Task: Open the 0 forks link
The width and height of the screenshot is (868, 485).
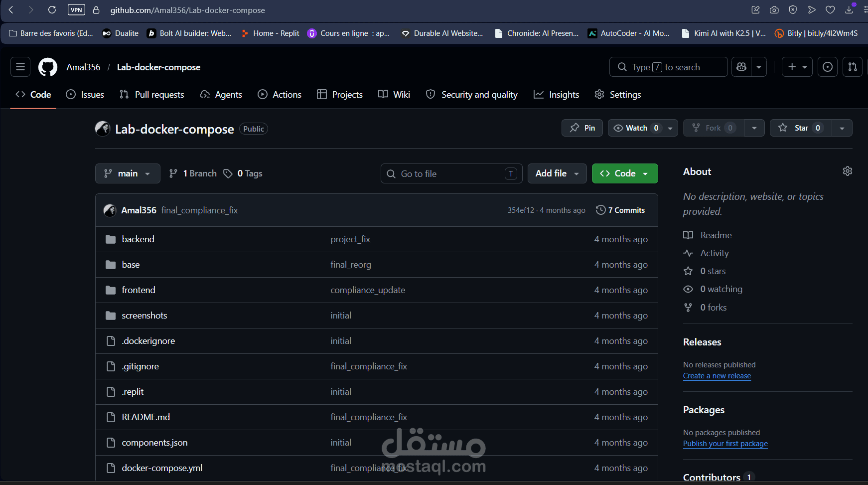Action: click(x=705, y=308)
